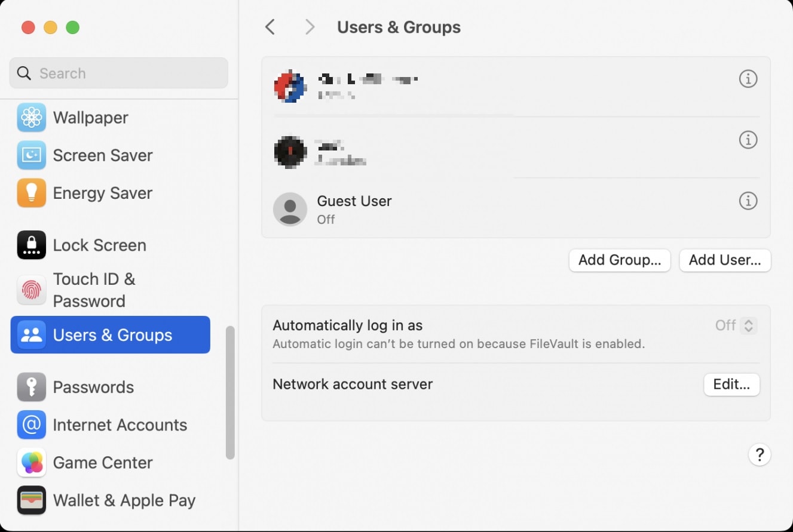
Task: Click the Add Group… button
Action: pos(619,260)
